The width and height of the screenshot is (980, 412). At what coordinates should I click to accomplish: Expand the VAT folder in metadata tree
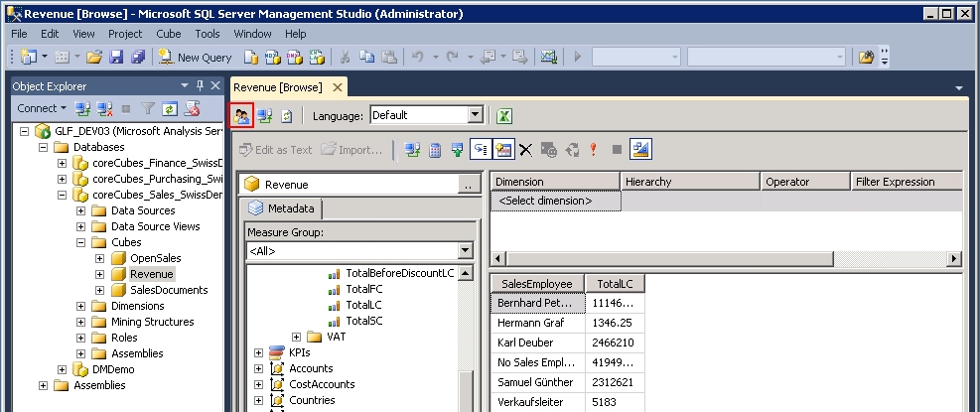[296, 337]
